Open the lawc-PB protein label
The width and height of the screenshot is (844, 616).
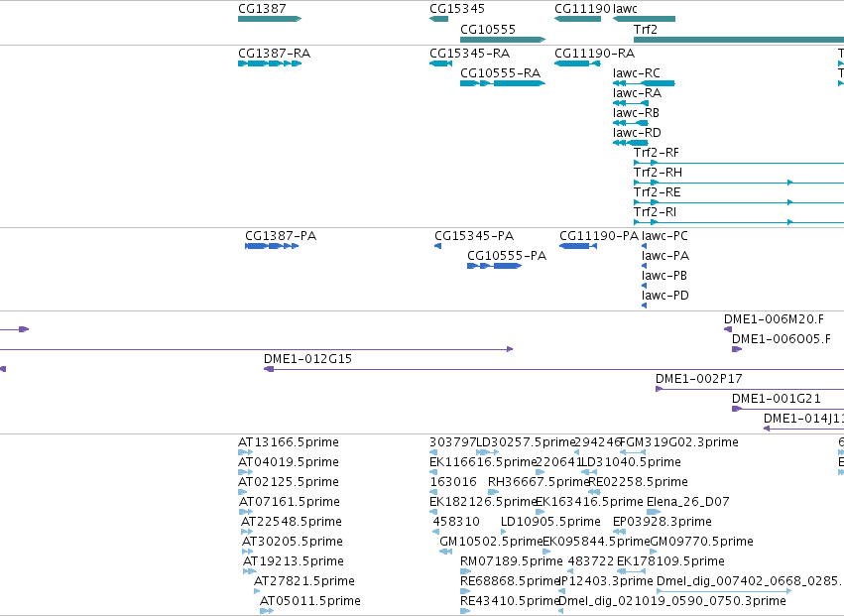pos(664,276)
